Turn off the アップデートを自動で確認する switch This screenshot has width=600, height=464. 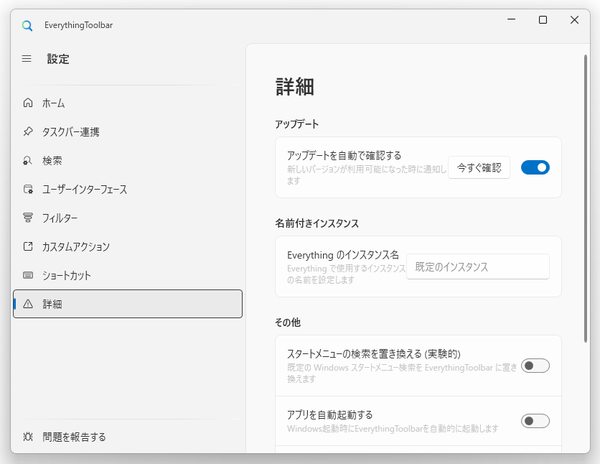535,168
